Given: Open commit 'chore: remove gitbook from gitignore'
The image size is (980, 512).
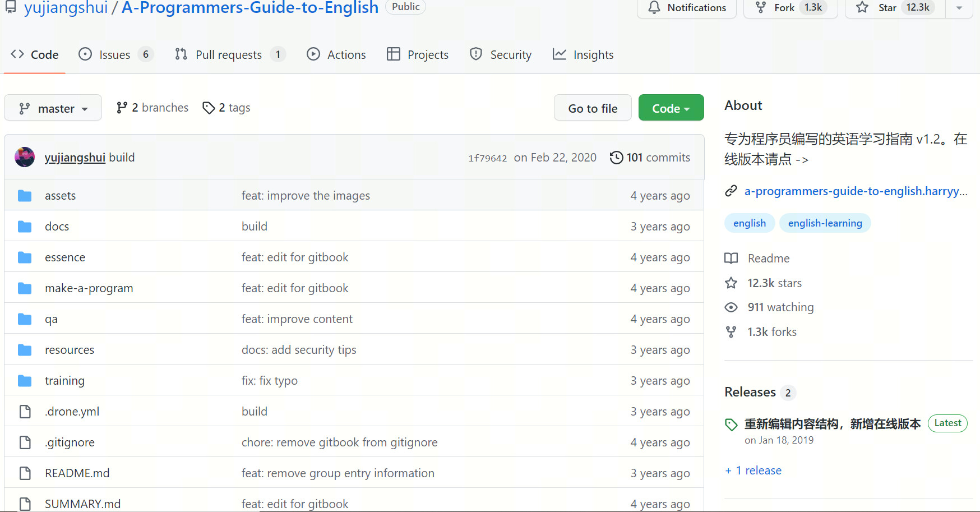Looking at the screenshot, I should [340, 442].
